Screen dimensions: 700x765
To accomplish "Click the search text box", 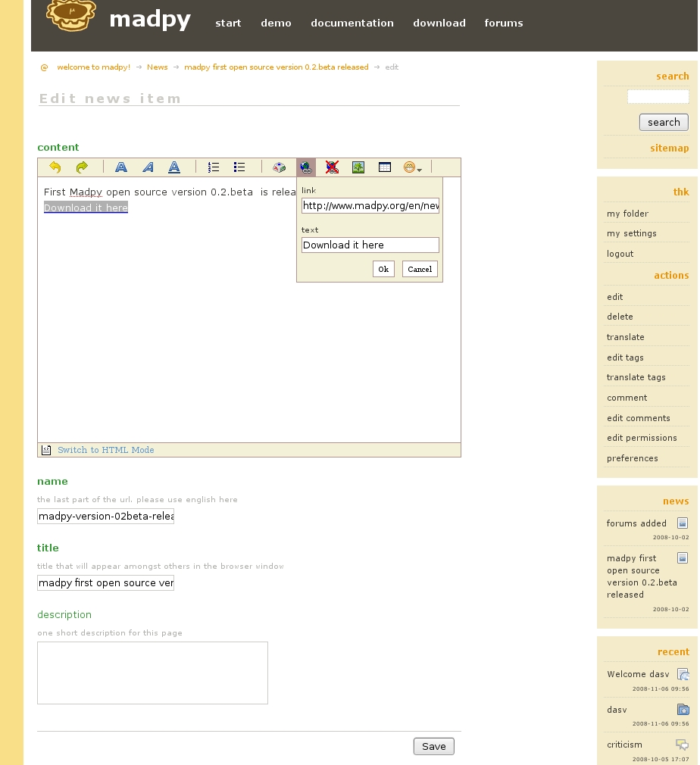I will tap(658, 97).
